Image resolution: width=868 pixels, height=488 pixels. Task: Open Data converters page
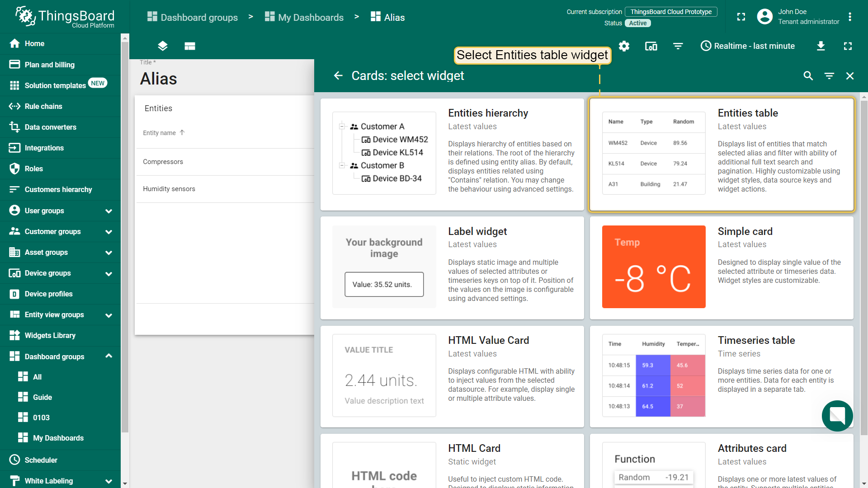click(x=60, y=127)
